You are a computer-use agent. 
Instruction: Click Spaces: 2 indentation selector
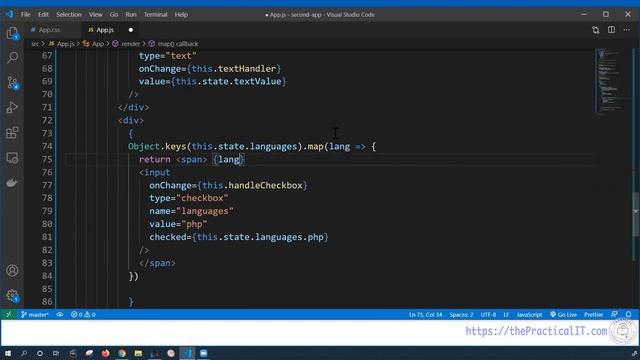click(461, 314)
